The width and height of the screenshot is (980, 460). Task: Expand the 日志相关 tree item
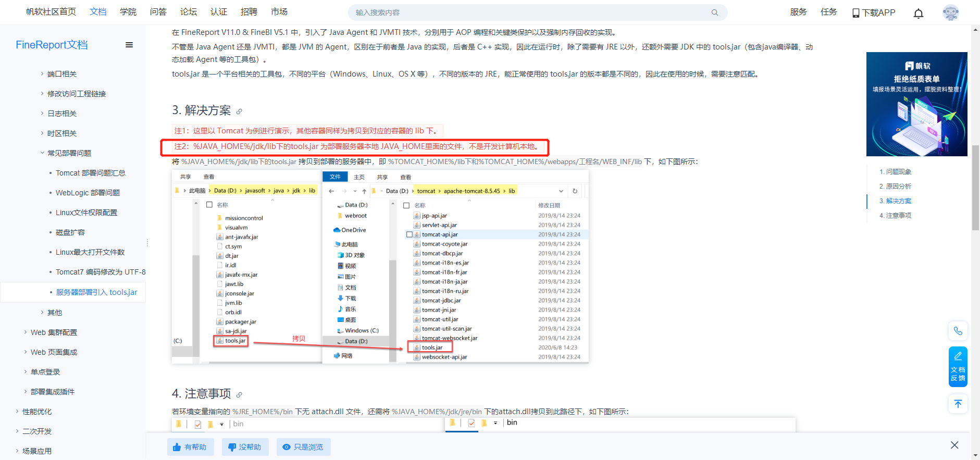point(42,114)
